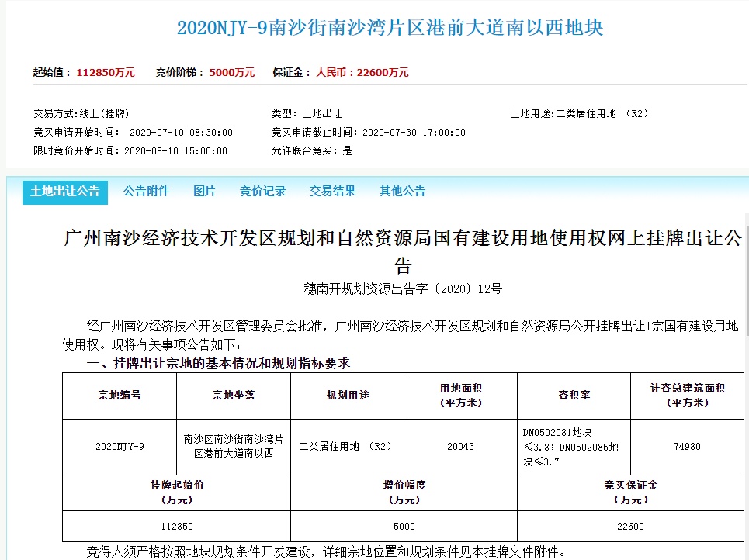Switch to the 公告附件 tab

pos(147,191)
